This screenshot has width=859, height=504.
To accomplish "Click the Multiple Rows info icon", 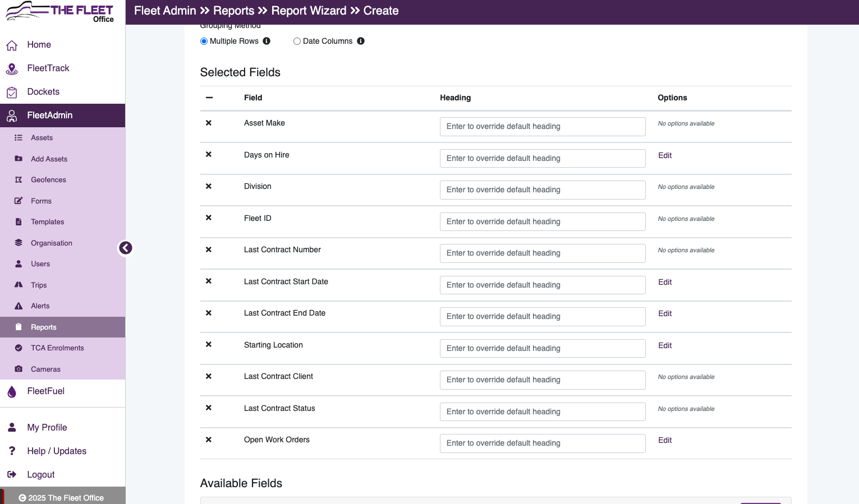I will click(x=267, y=41).
